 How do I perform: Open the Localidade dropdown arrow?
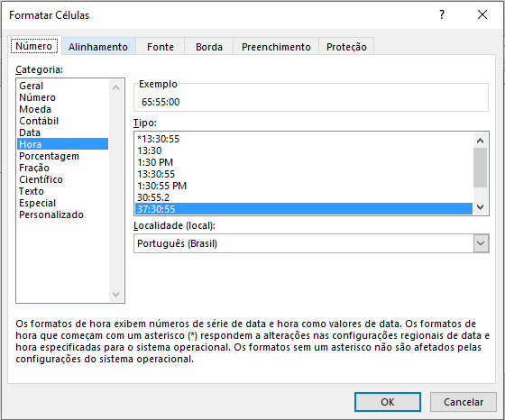pos(481,243)
